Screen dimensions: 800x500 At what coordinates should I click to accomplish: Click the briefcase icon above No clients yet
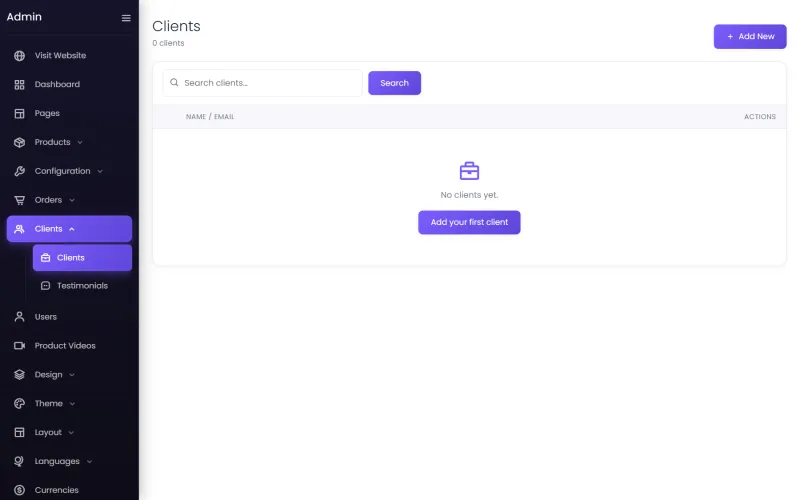click(x=469, y=171)
